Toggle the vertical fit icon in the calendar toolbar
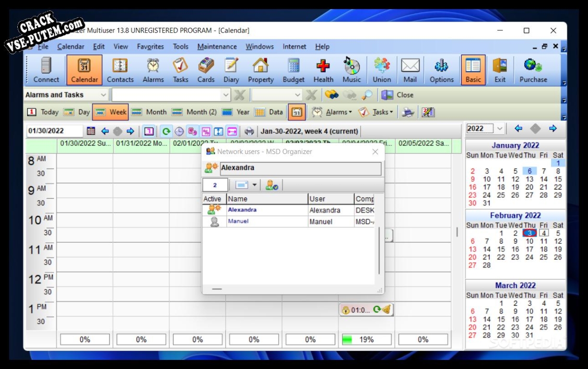This screenshot has height=369, width=588. click(219, 131)
